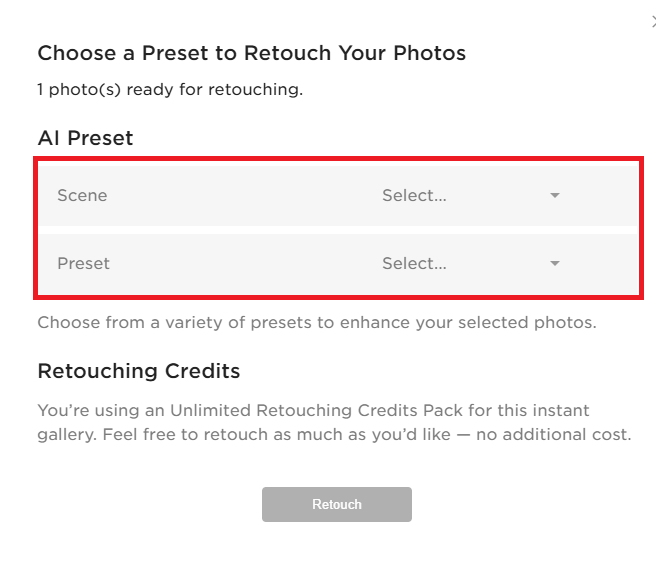
Task: Click the Preset field label
Action: coord(84,263)
